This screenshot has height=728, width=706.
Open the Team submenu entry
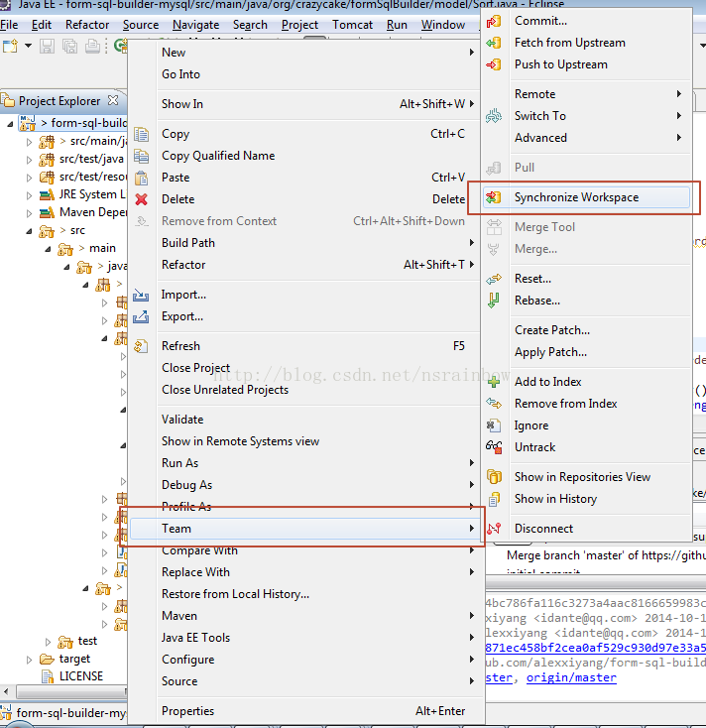click(304, 529)
